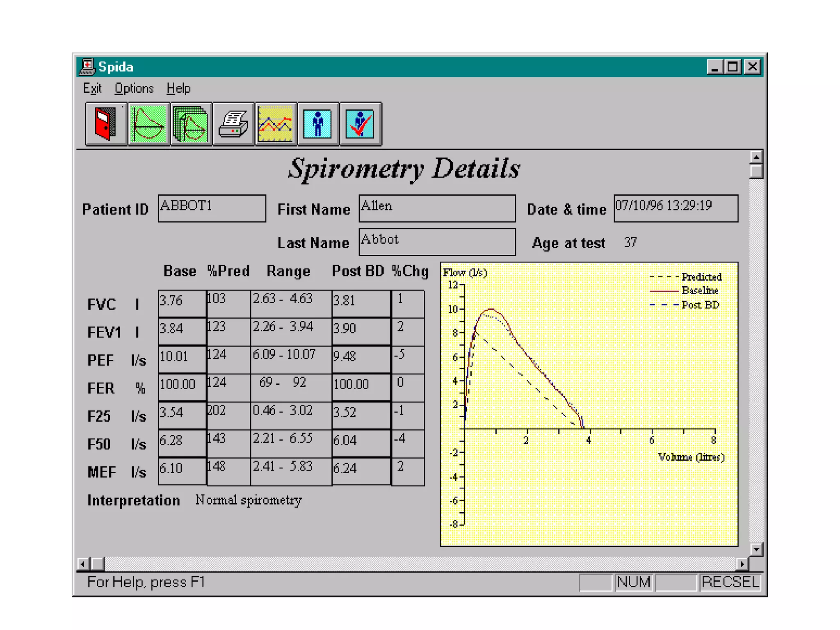Click the horizontal scrollbar right arrow

(742, 564)
